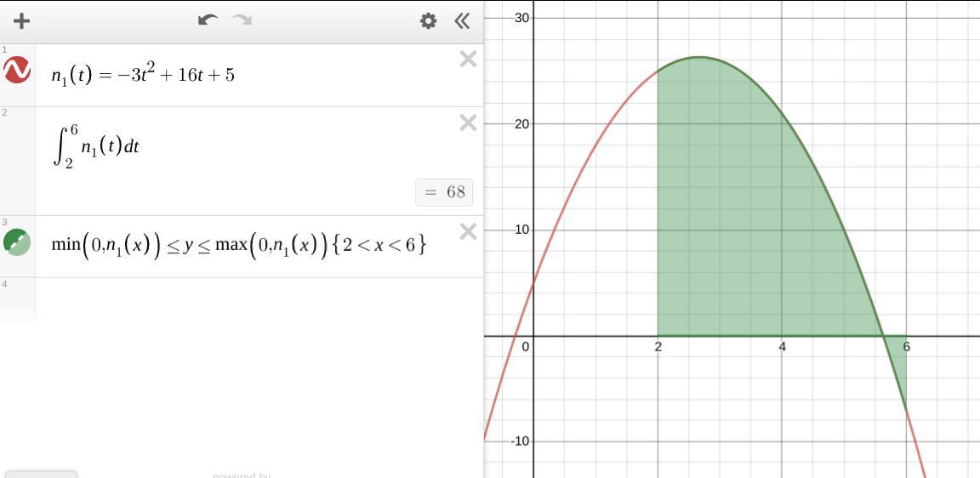Click y-axis label 30 on graph
This screenshot has height=478, width=980.
522,18
